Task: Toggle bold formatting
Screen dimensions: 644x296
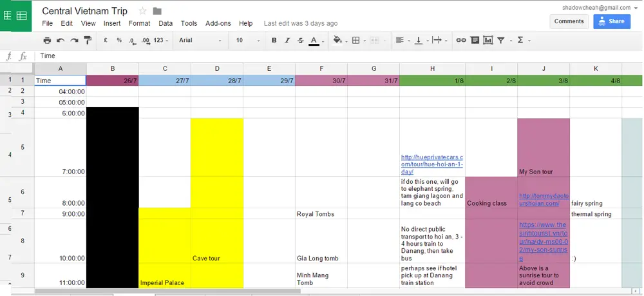Action: point(274,40)
